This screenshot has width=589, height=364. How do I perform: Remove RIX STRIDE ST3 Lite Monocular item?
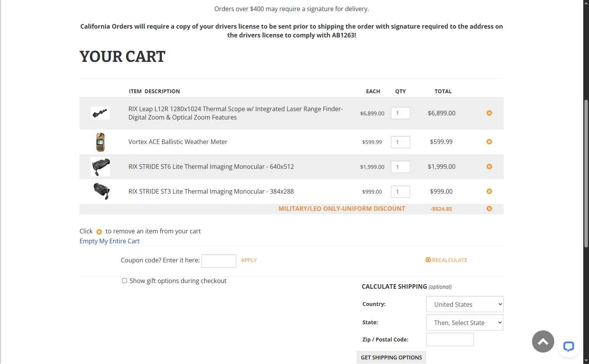[x=489, y=191]
